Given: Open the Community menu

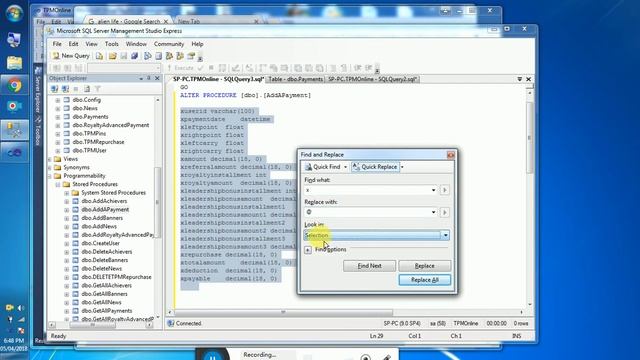Looking at the screenshot, I should click(169, 44).
